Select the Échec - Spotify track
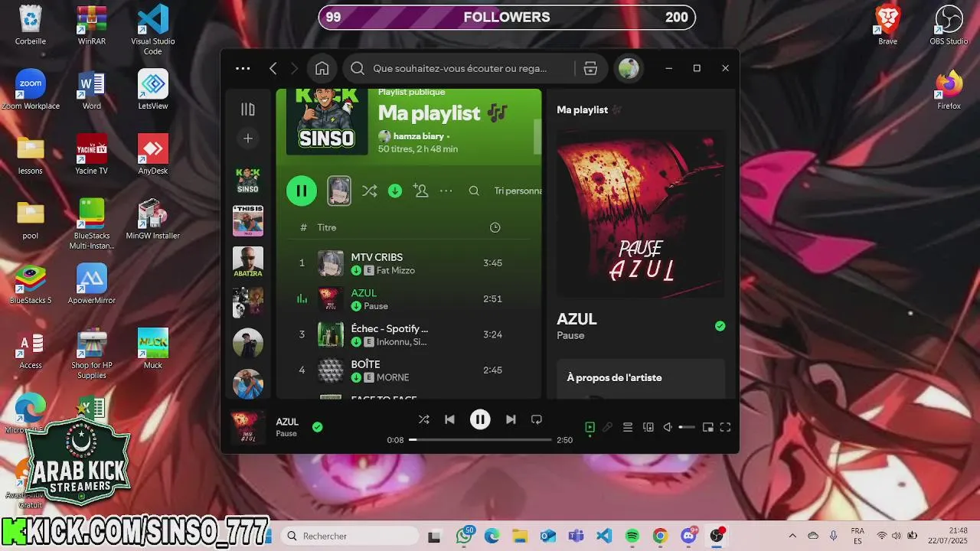The image size is (980, 551). click(409, 334)
